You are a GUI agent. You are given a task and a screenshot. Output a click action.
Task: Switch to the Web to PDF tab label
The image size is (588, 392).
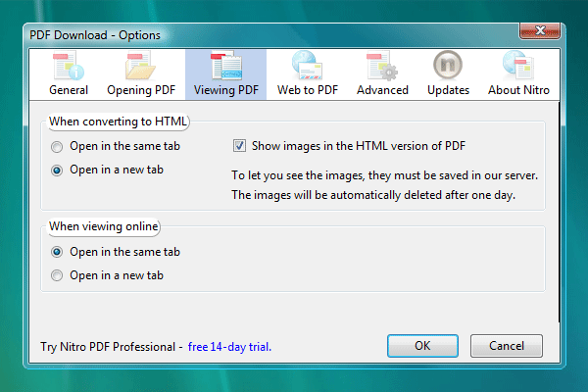[308, 90]
